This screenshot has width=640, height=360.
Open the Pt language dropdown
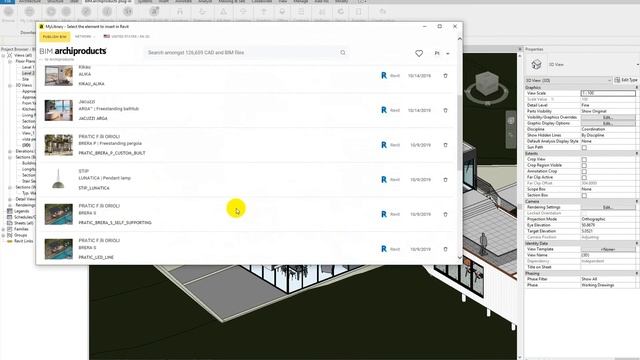[x=442, y=53]
